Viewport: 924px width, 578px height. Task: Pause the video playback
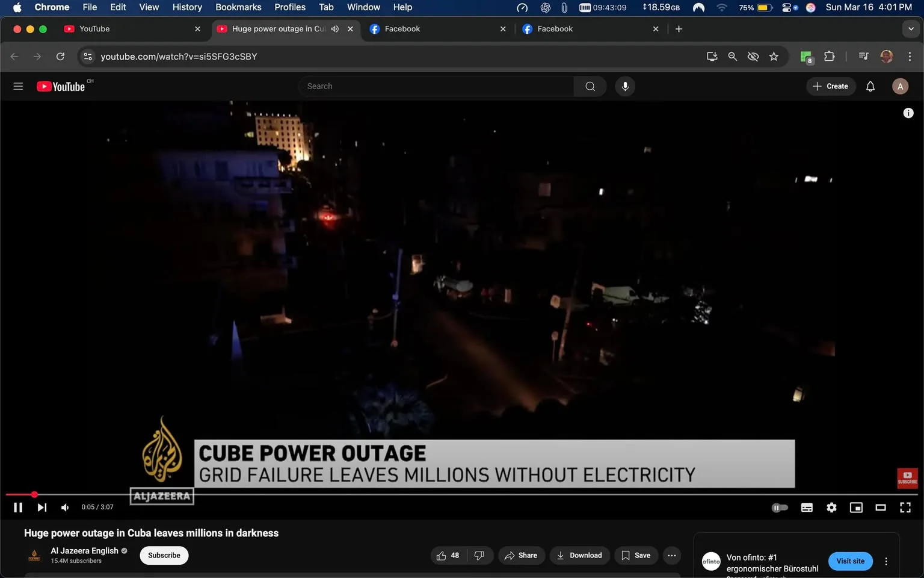[17, 507]
